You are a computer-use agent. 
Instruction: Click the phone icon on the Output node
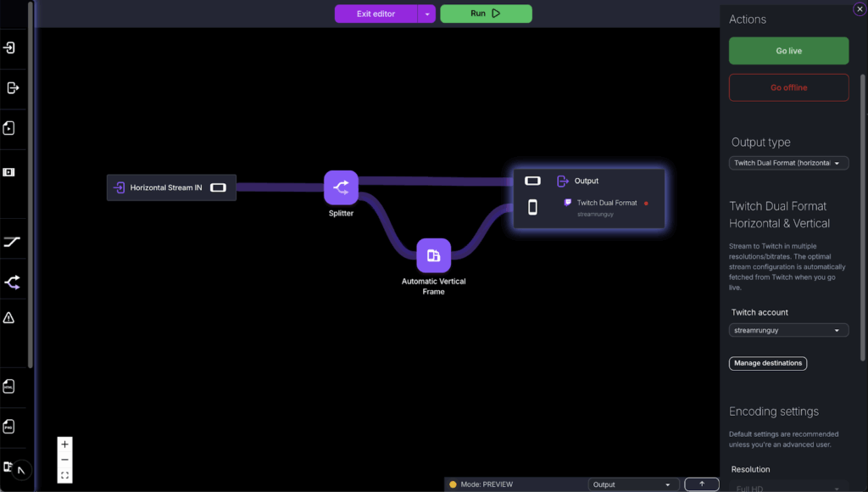point(532,206)
